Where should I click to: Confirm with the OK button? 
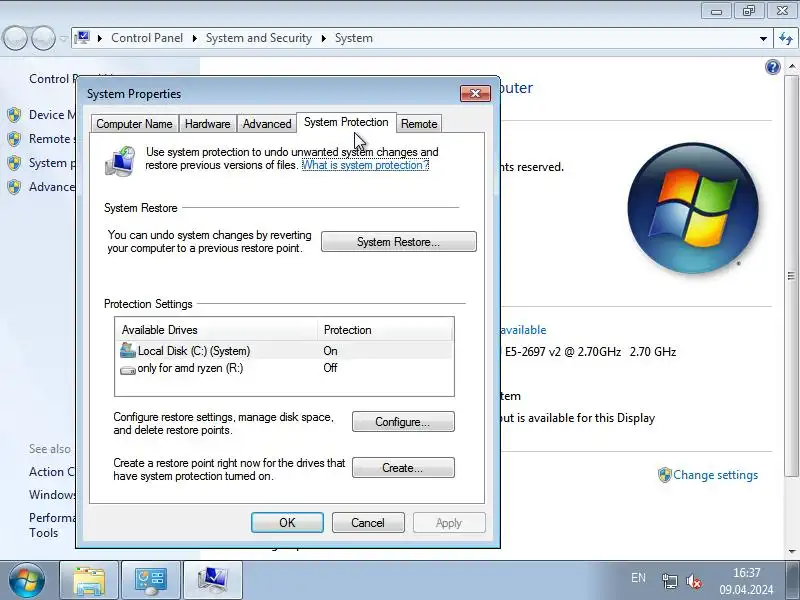click(287, 523)
